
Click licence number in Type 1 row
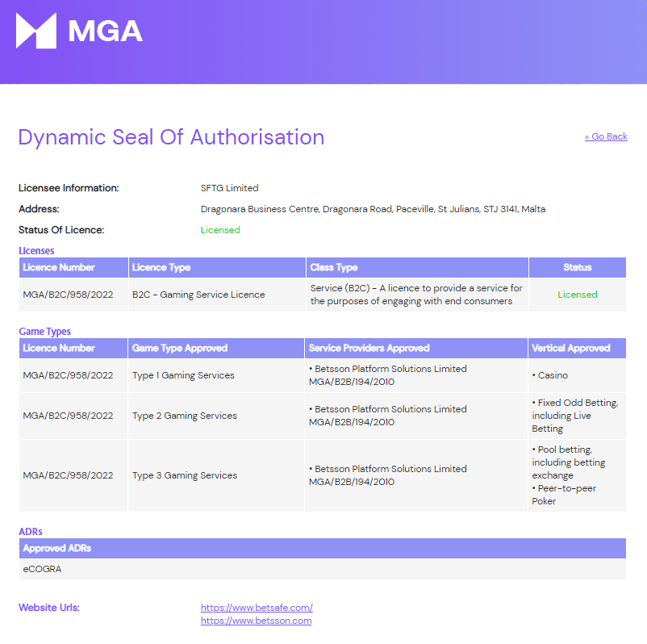tap(68, 375)
